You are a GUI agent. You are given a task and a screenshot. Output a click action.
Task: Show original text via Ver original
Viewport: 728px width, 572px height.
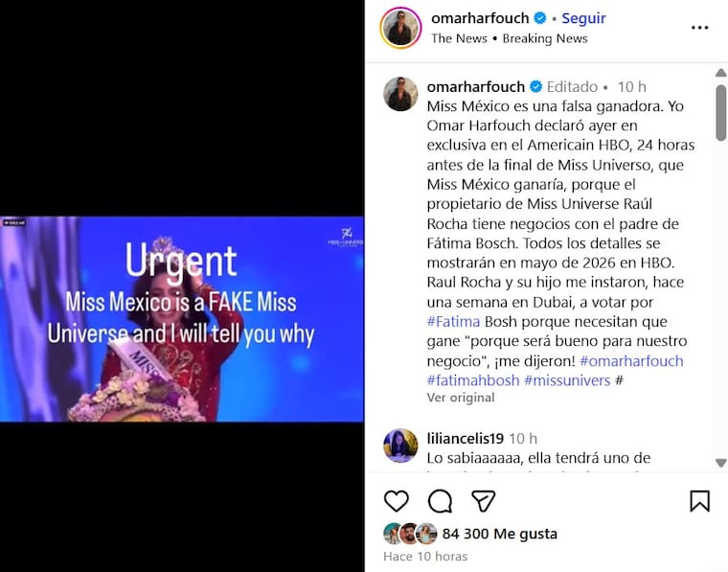461,398
